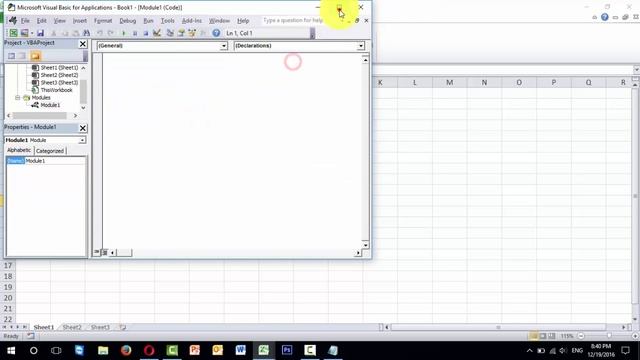This screenshot has height=360, width=640.
Task: Open Object Browser from toolbar icon
Action: 192,33
